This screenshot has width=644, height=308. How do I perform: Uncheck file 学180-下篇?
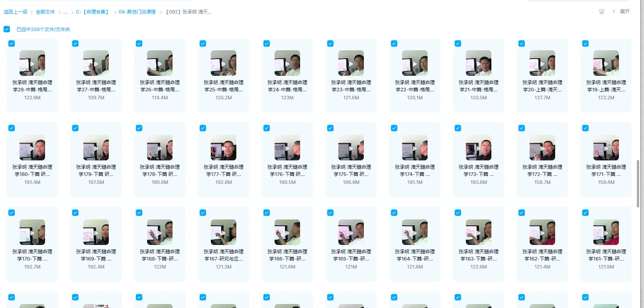(x=12, y=128)
